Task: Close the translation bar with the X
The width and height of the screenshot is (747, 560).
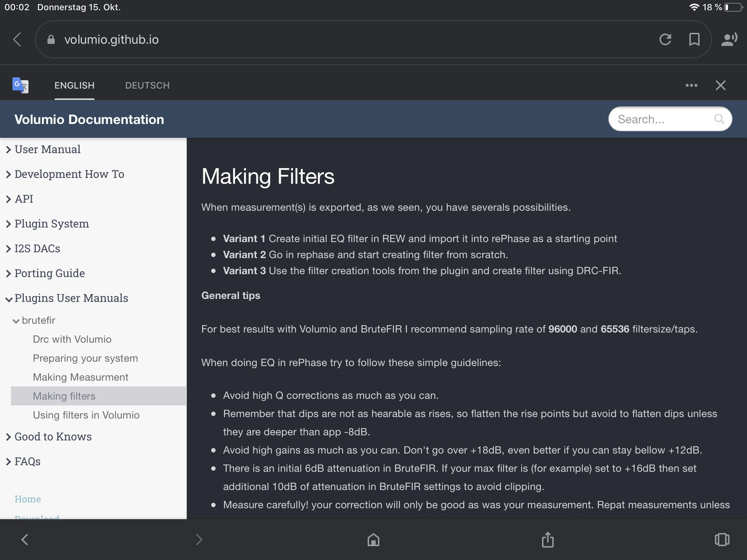Action: point(720,85)
